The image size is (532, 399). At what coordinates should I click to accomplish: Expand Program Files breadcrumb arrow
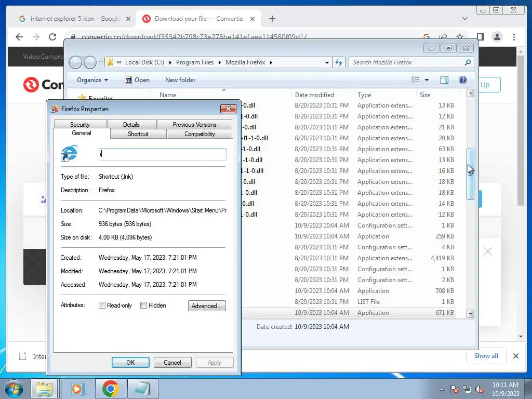[x=220, y=62]
